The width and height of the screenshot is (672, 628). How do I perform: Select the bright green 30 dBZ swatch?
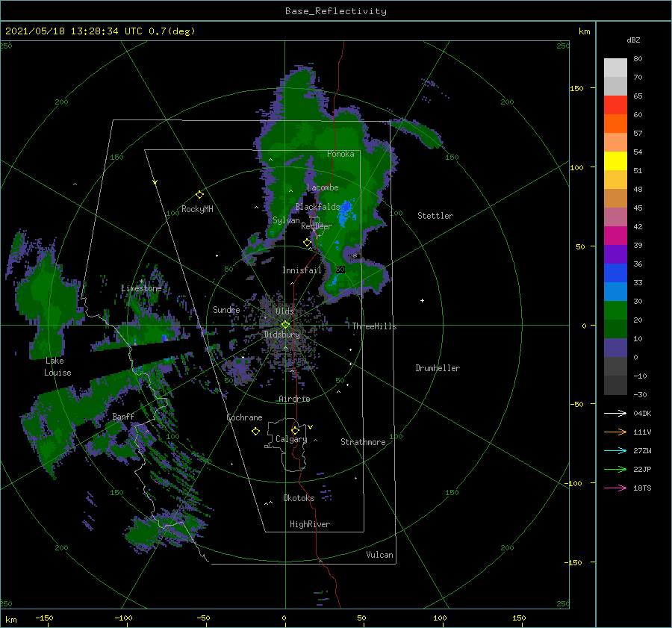(615, 310)
